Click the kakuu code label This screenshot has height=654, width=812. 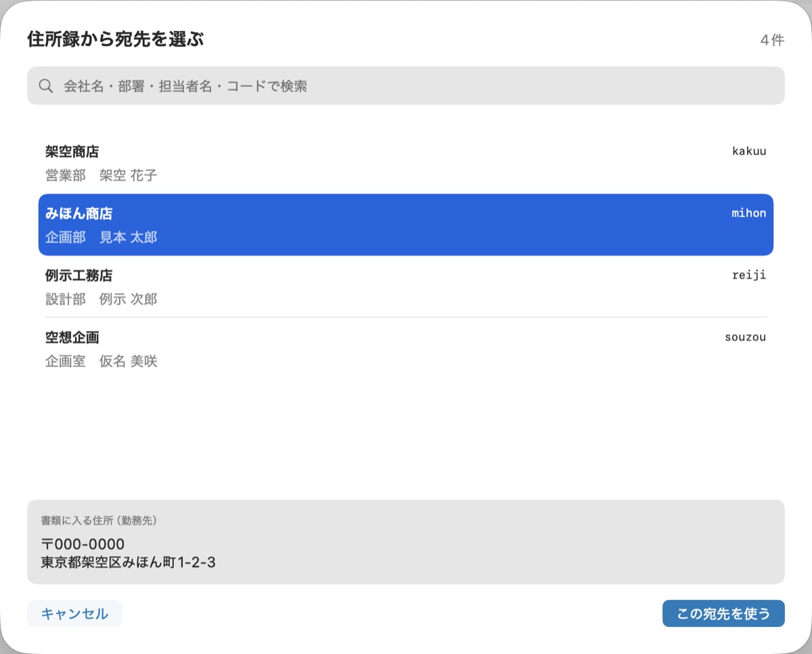pyautogui.click(x=749, y=151)
